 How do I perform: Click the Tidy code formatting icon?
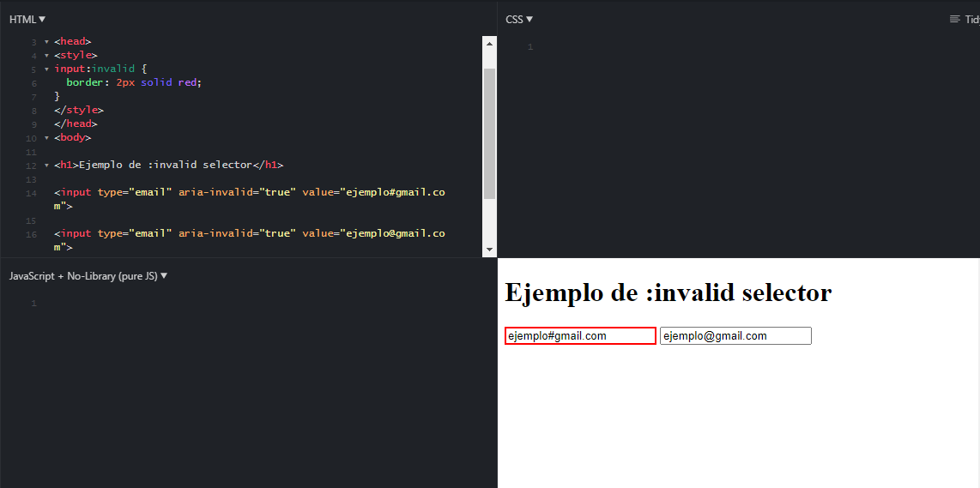954,19
